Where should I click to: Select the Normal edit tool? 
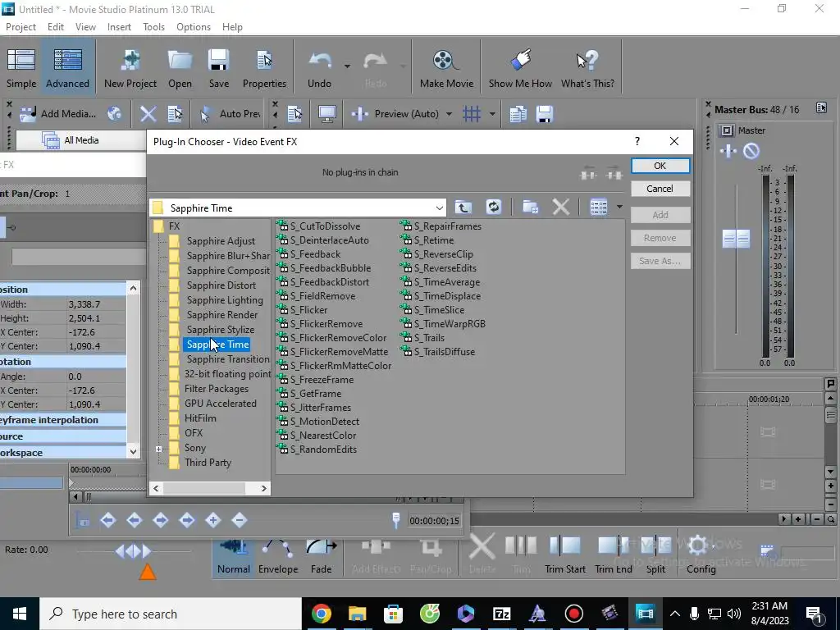[234, 557]
